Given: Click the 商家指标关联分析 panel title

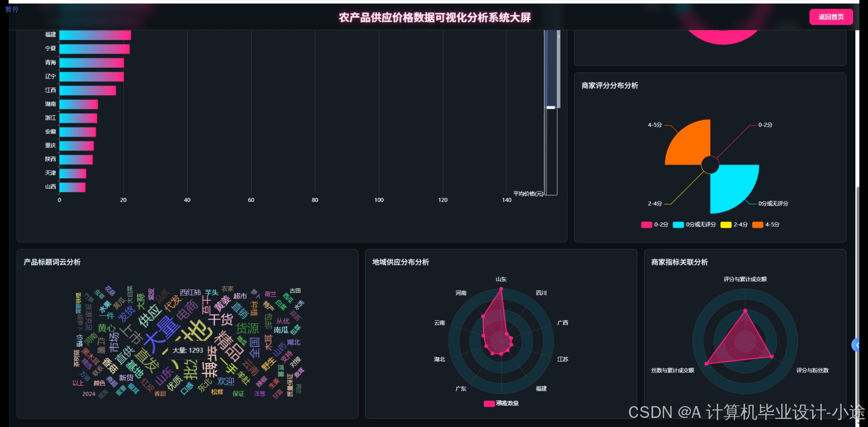Looking at the screenshot, I should [x=679, y=262].
